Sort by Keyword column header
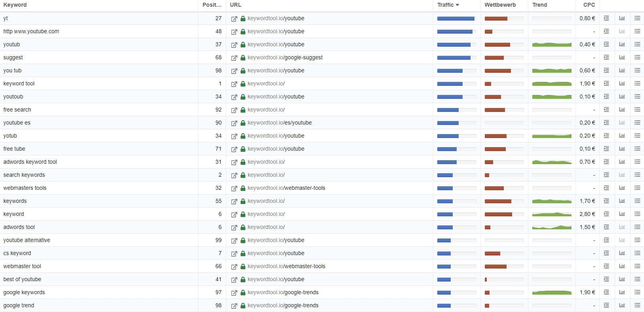 click(15, 5)
